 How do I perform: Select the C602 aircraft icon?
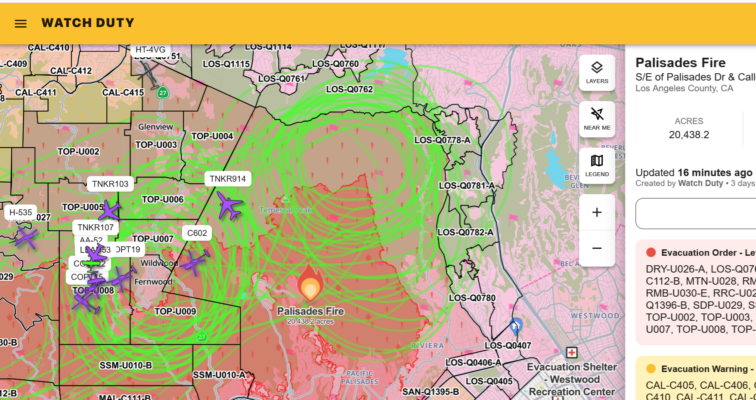point(193,260)
